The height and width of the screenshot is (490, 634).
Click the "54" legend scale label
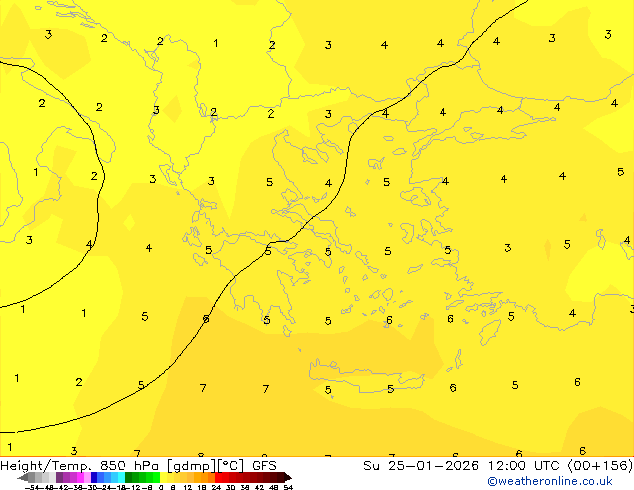[x=288, y=487]
